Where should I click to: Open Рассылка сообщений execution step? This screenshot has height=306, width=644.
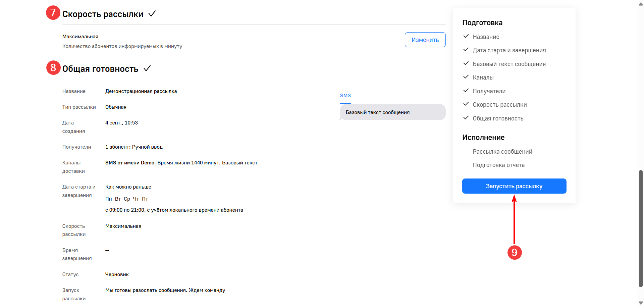point(502,152)
